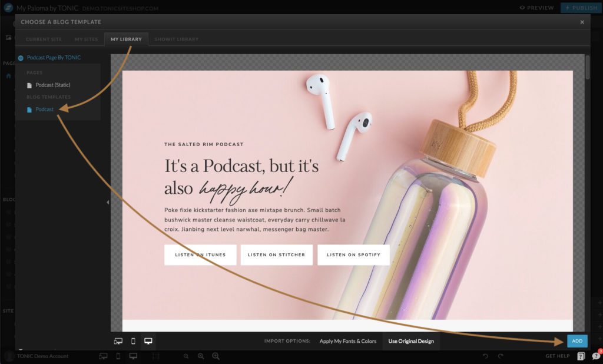Click the preview pane vertical scrollbar
Image resolution: width=603 pixels, height=364 pixels.
587,68
